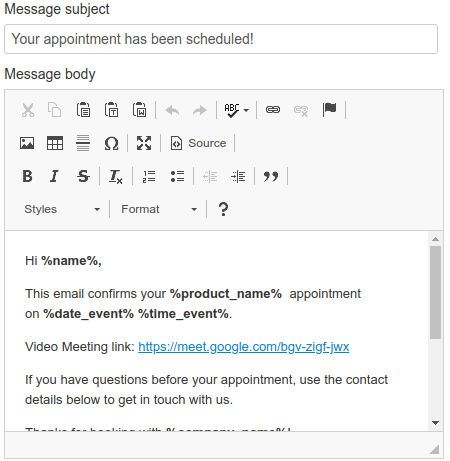Click the Paste as plain text icon
This screenshot has width=450, height=461.
111,110
